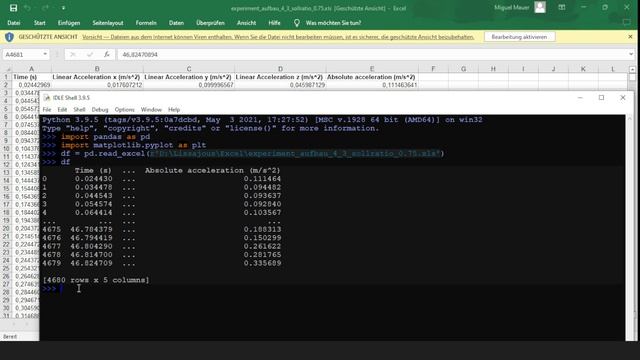Click the Save icon in Excel title bar
640x360 pixels.
click(x=13, y=8)
